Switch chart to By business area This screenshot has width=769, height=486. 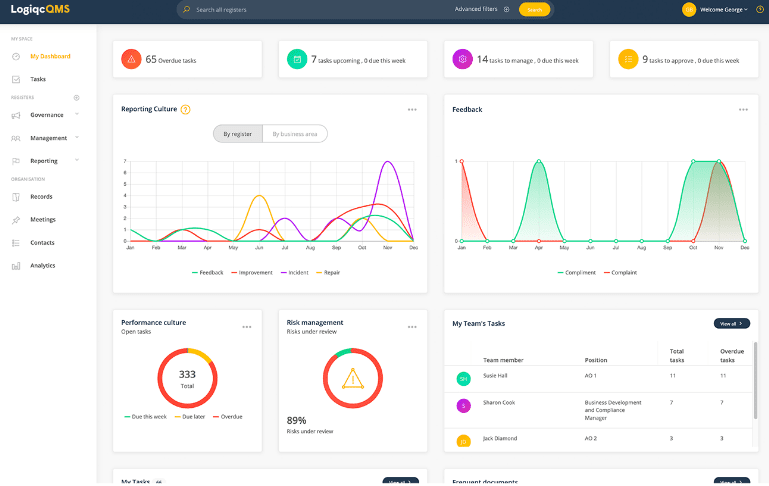[294, 134]
